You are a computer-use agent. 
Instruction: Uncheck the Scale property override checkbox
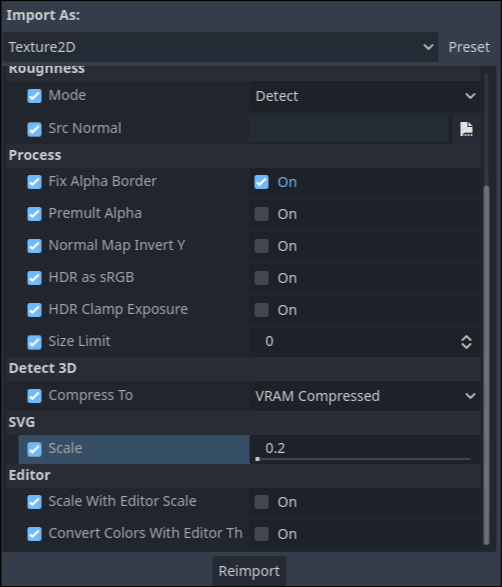34,449
